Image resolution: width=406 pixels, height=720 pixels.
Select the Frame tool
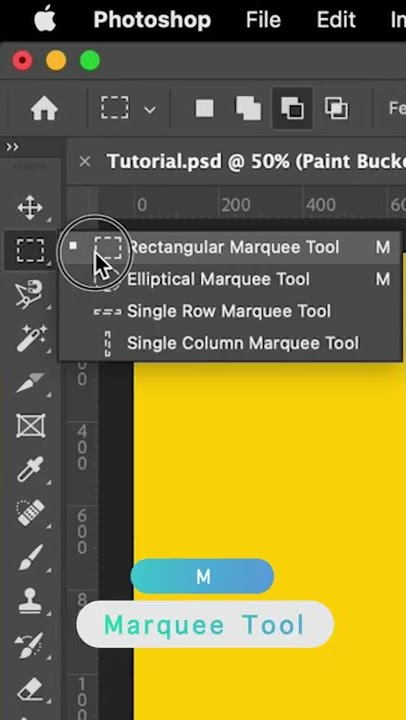[x=30, y=426]
